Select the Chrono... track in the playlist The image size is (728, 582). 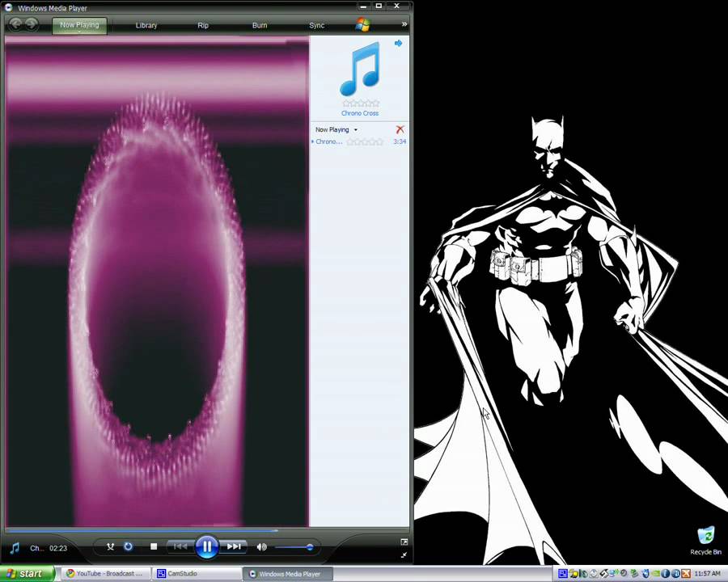coord(329,141)
